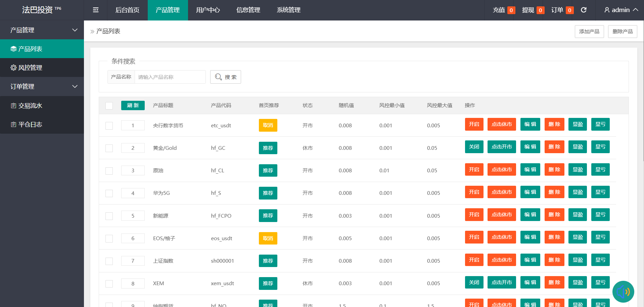Viewport: 644px width, 307px height.
Task: Open 产品列表 via its layers icon
Action: coord(13,49)
